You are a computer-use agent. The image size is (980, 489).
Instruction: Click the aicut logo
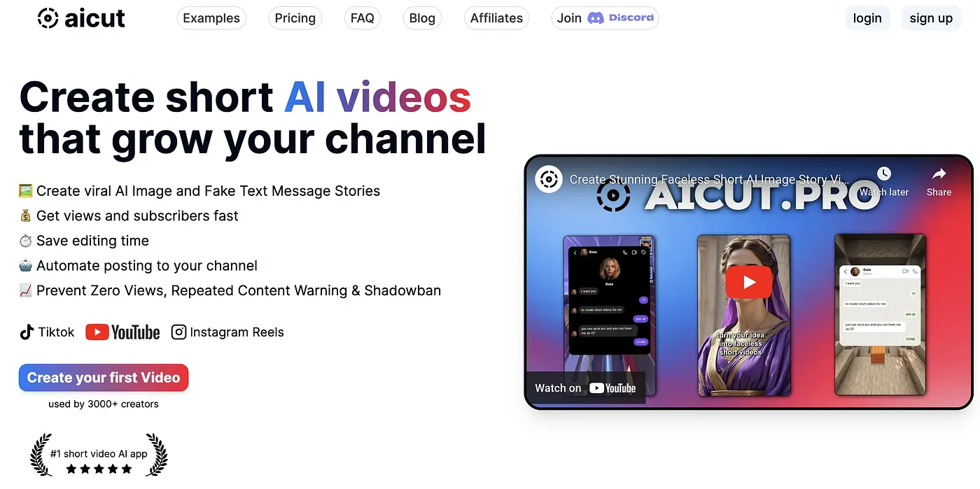tap(81, 18)
